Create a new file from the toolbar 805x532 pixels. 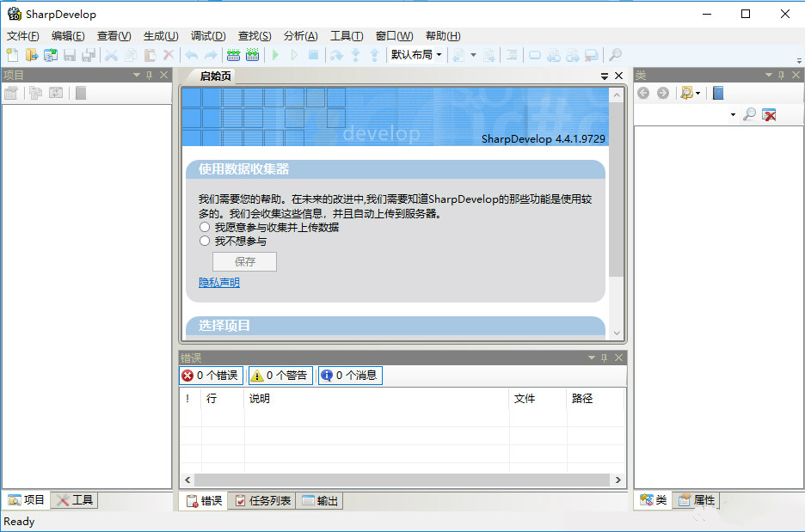coord(11,54)
